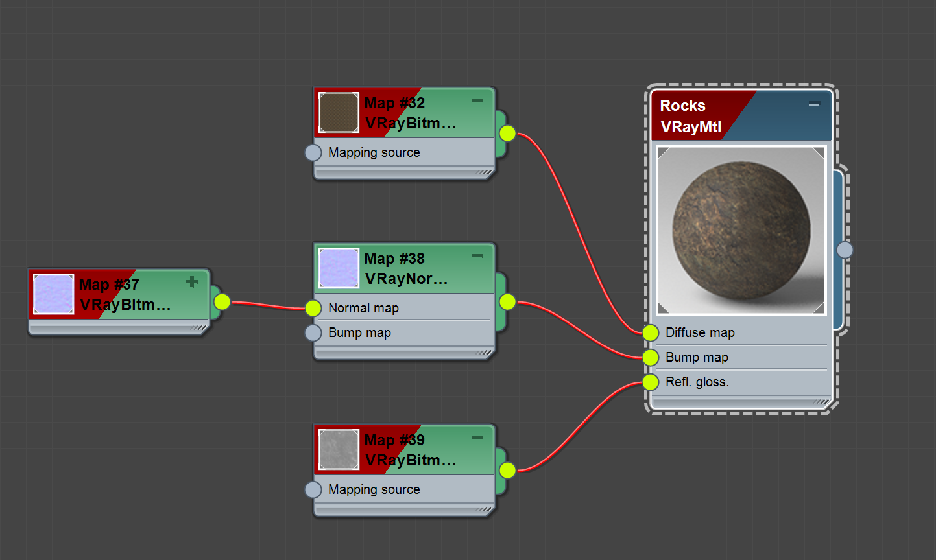Select the Bump map slot on Map #38

[x=313, y=332]
